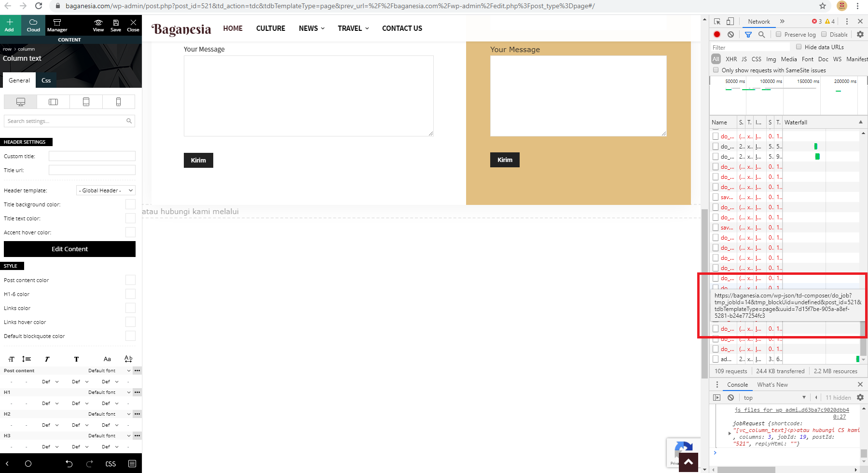Open the H2 Default font dropdown

click(x=109, y=414)
